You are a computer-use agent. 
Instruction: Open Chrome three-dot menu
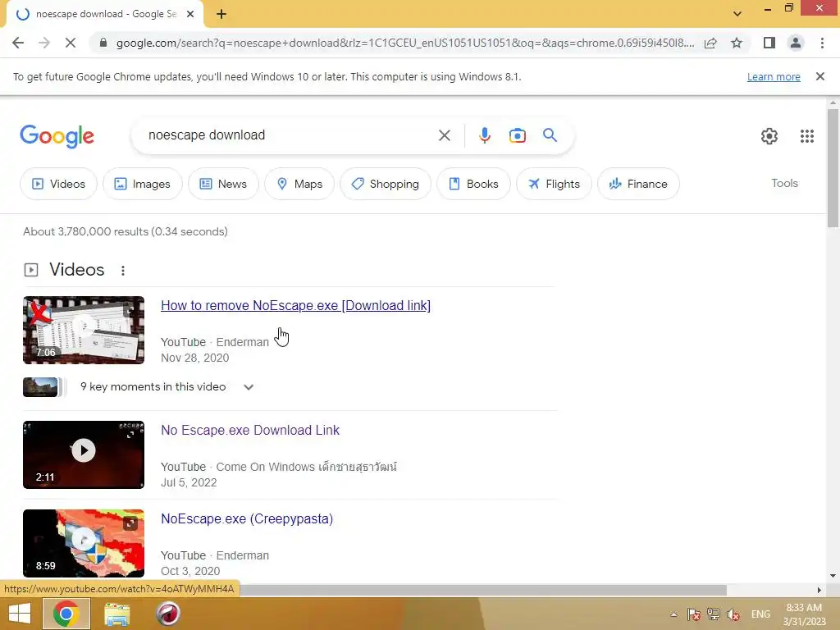tap(822, 43)
